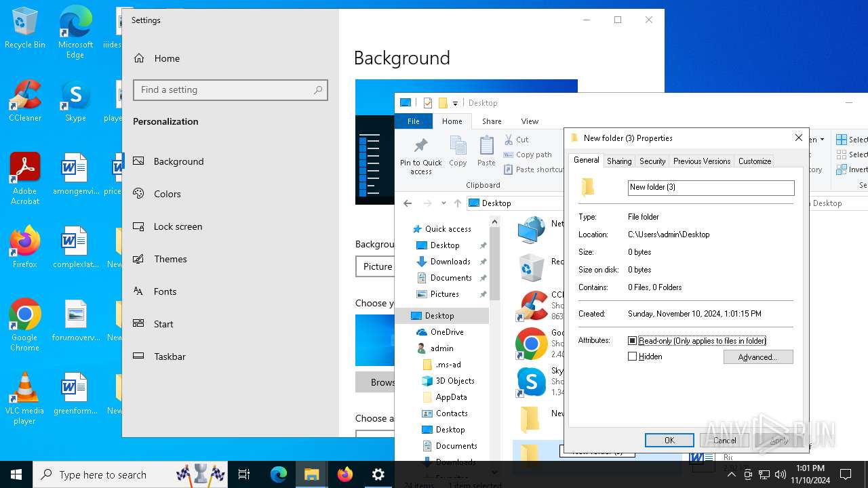The image size is (868, 488).
Task: Open the File menu in Explorer
Action: (x=414, y=121)
